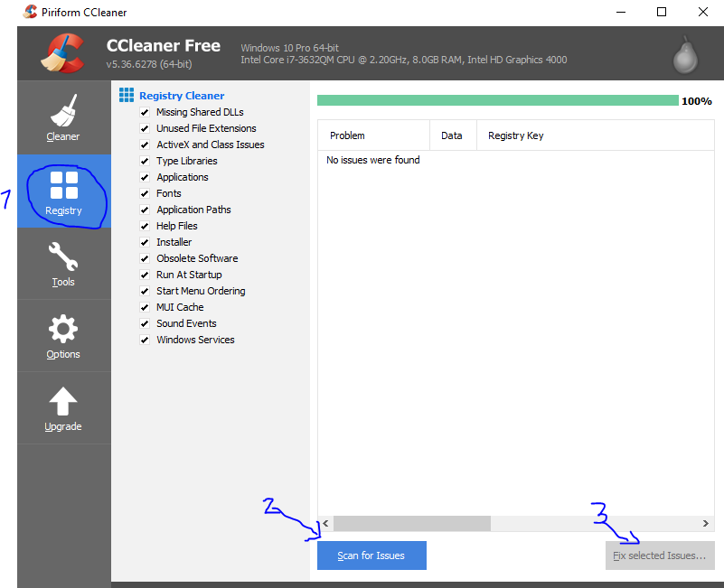Click the scrollbar right arrow
724x588 pixels.
(706, 523)
